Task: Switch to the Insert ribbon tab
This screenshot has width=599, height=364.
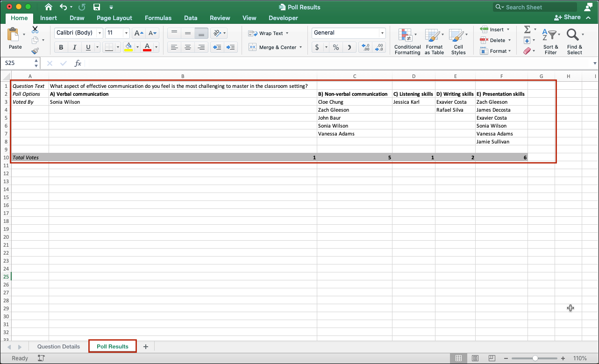Action: click(x=49, y=18)
